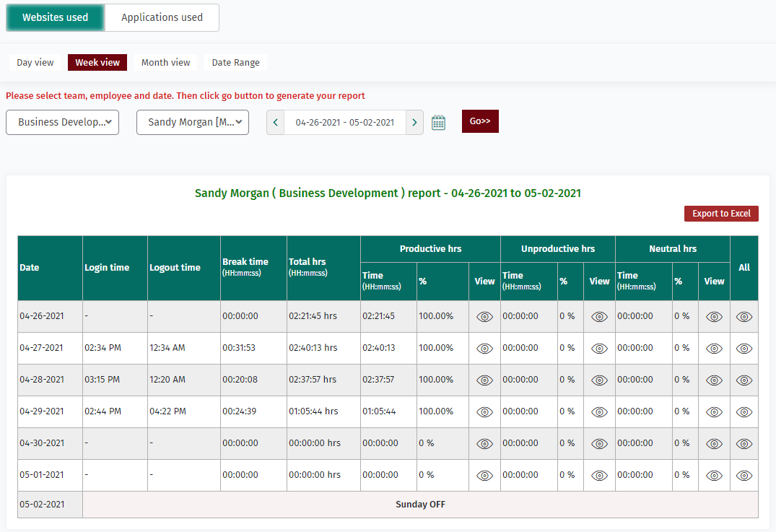View All report data for 04-29-2021
Screen dimensions: 776x532
(x=744, y=411)
